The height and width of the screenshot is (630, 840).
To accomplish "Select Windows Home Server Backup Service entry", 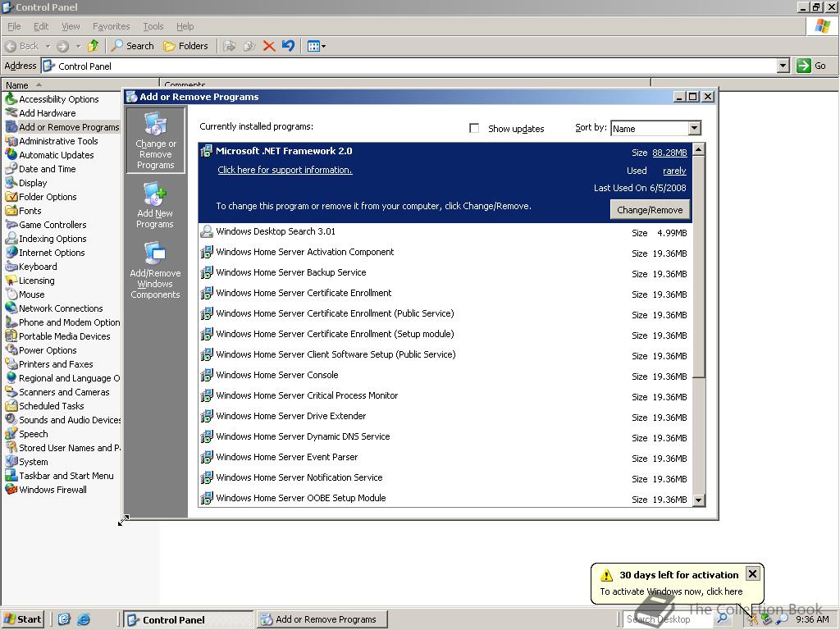I will [x=444, y=272].
